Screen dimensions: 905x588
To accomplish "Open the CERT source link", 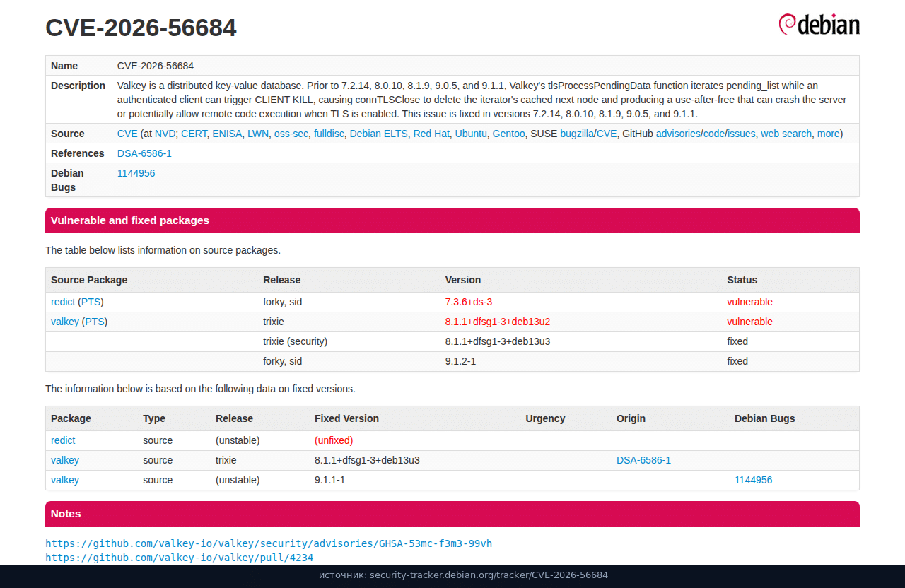I will click(x=194, y=134).
